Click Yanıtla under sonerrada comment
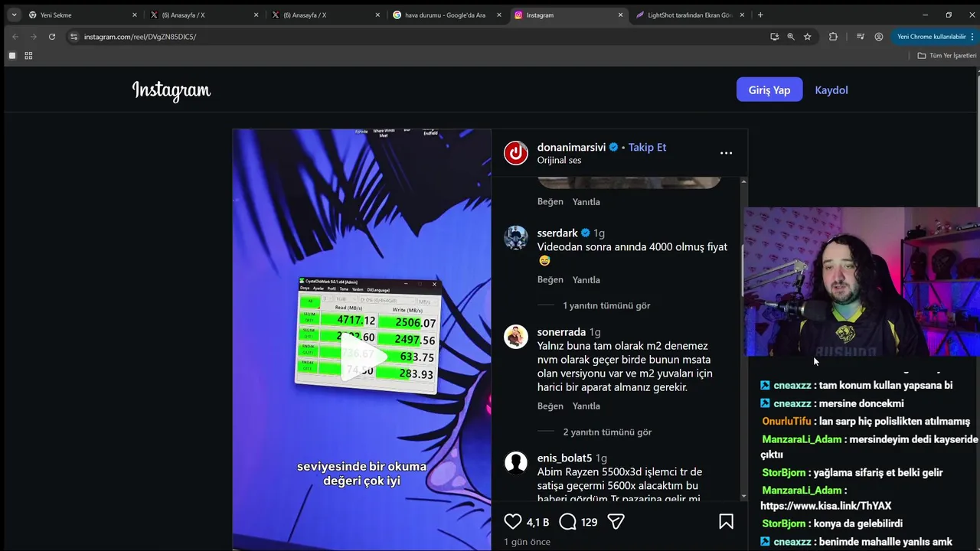Viewport: 980px width, 551px height. [586, 406]
